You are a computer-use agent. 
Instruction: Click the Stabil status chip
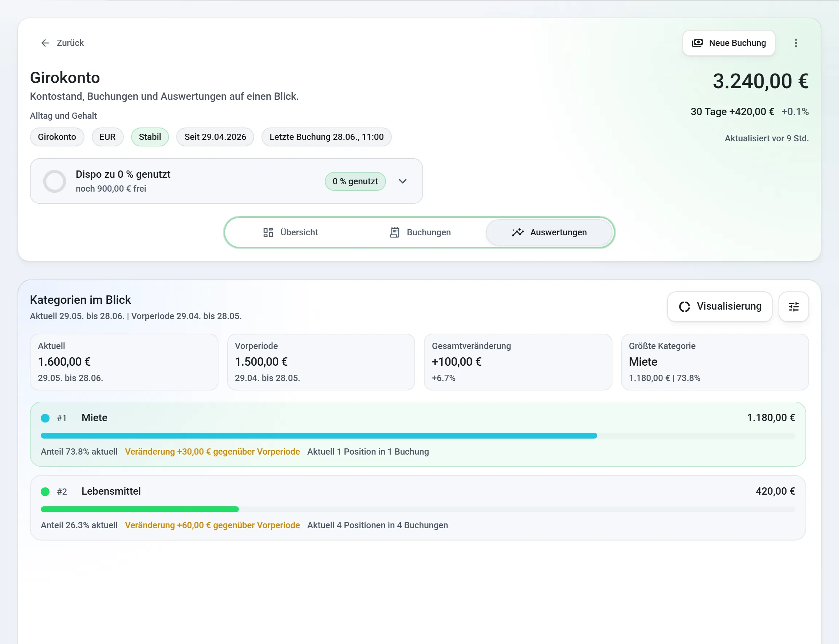[150, 137]
